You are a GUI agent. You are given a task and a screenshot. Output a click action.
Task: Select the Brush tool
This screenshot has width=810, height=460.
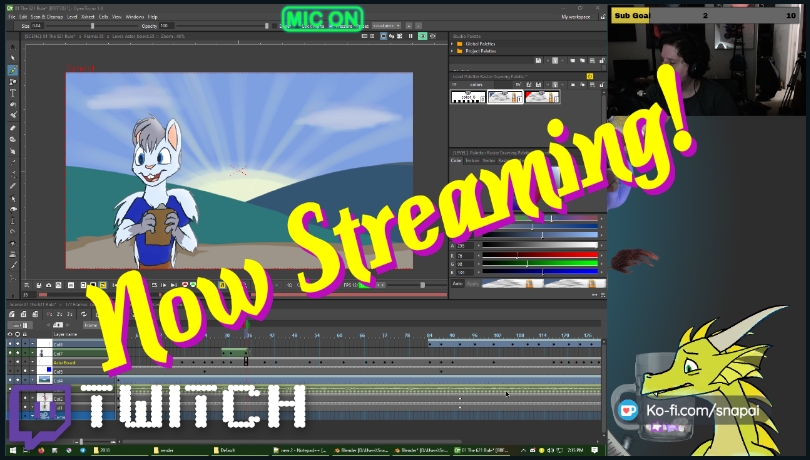click(x=12, y=70)
